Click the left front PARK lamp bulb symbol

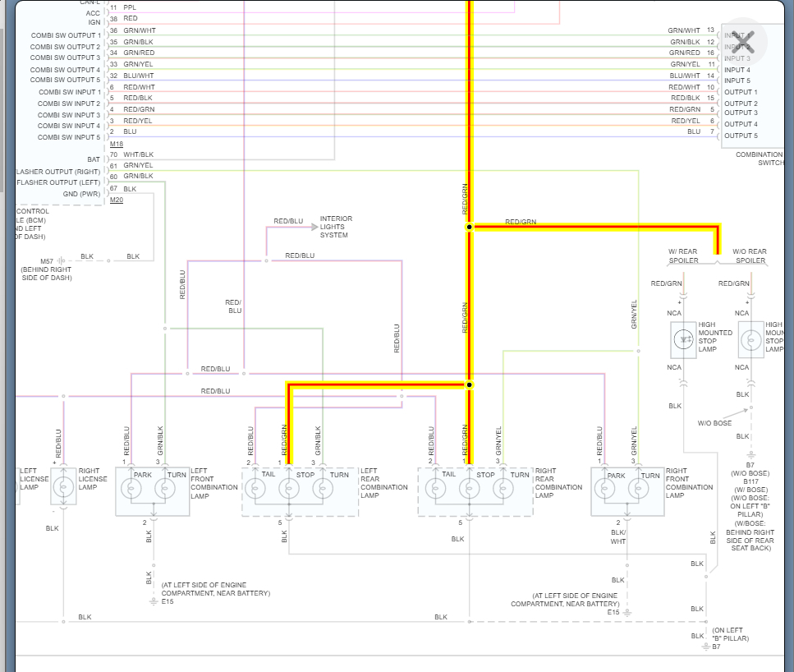coord(131,489)
